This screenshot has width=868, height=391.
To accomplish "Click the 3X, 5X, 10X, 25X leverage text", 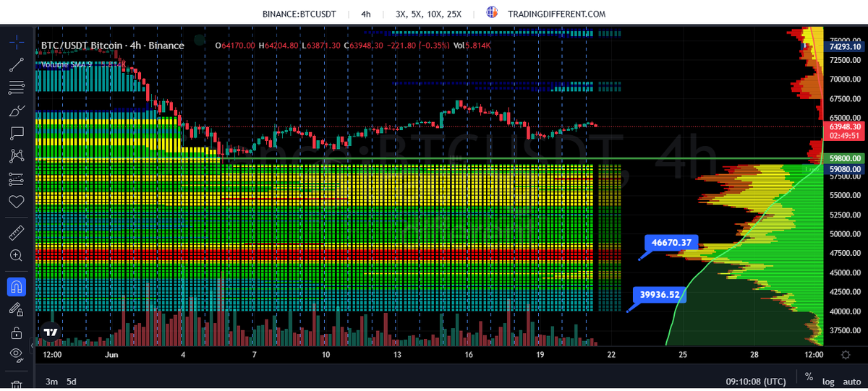I will pos(429,14).
